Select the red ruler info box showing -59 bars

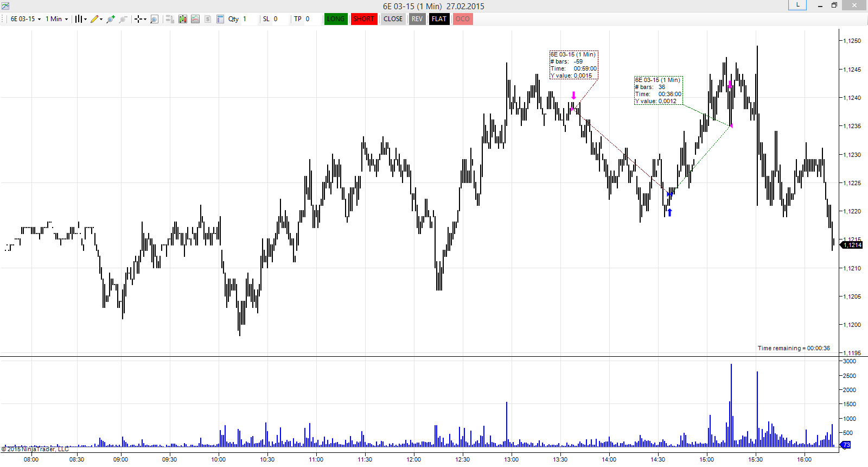point(573,65)
